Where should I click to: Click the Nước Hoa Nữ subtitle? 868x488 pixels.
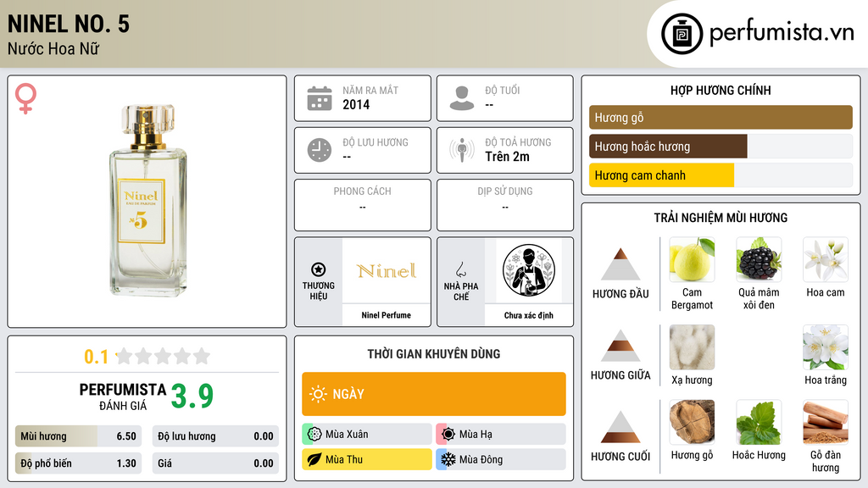coord(53,48)
